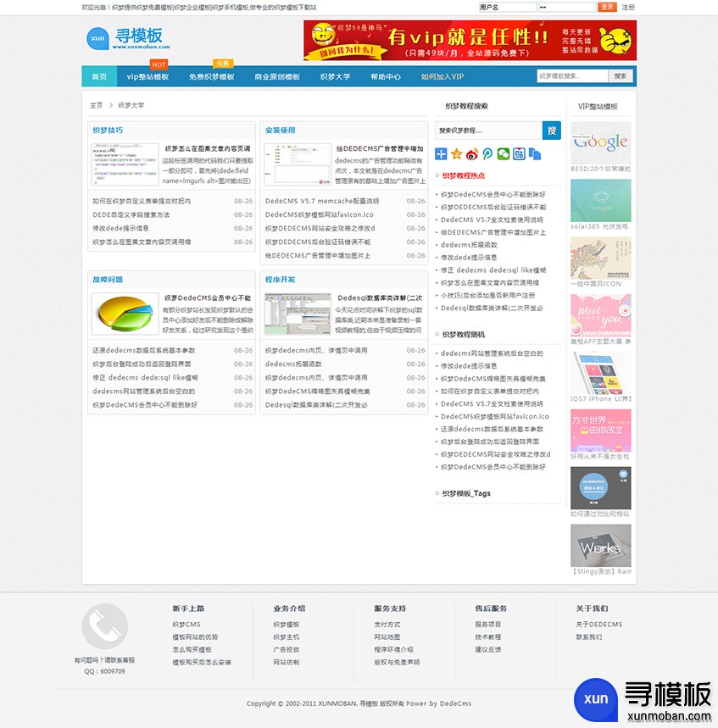Open the thumbnail under 程序开发 section
Viewport: 718px width, 728px height.
point(298,314)
